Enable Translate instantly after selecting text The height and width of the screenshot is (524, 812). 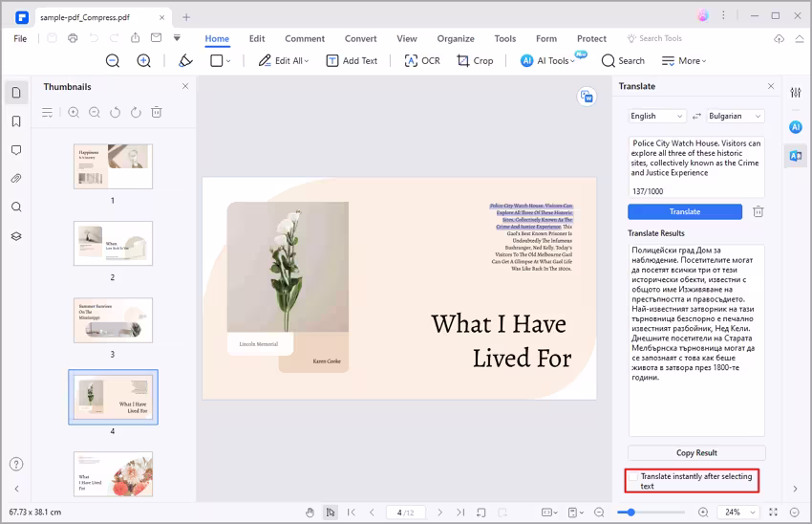[633, 476]
